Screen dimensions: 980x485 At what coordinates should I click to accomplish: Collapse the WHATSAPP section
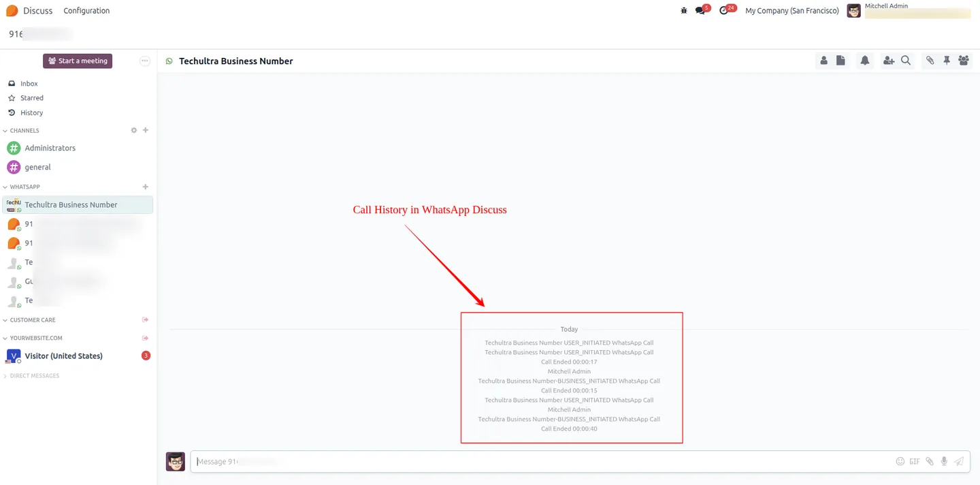(22, 187)
